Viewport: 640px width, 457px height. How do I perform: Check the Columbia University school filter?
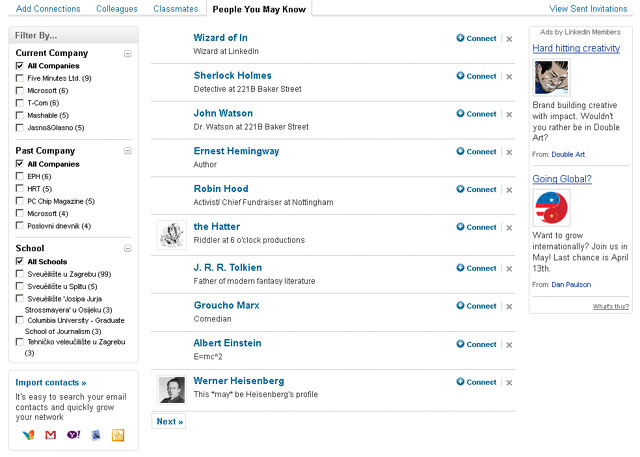(x=19, y=319)
